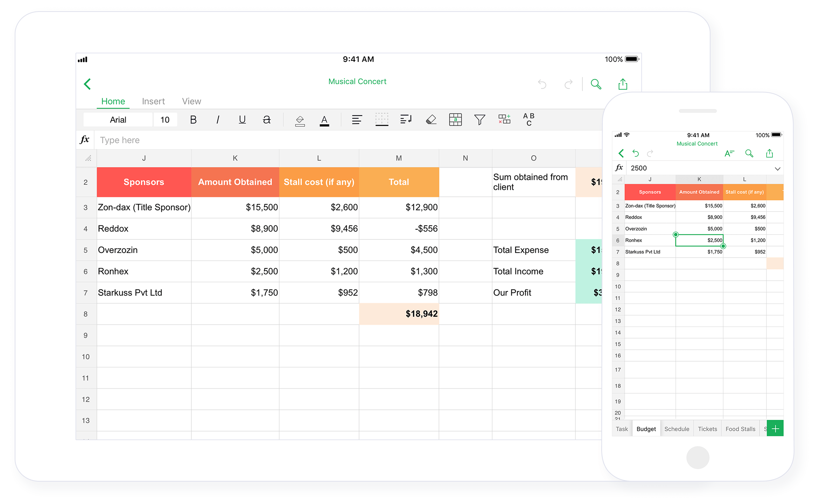Toggle bold formatting in tablet toolbar

[193, 120]
